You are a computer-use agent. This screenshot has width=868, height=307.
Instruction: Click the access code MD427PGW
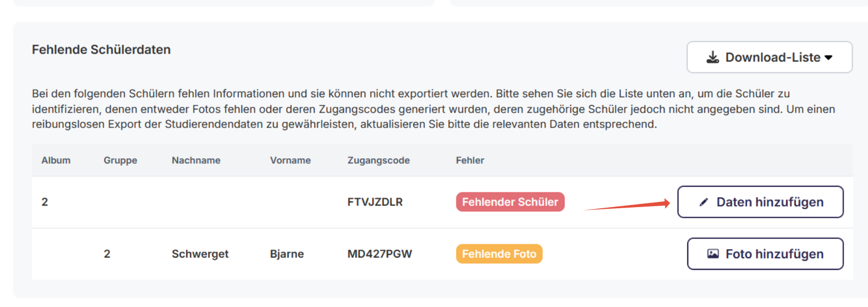pos(378,253)
